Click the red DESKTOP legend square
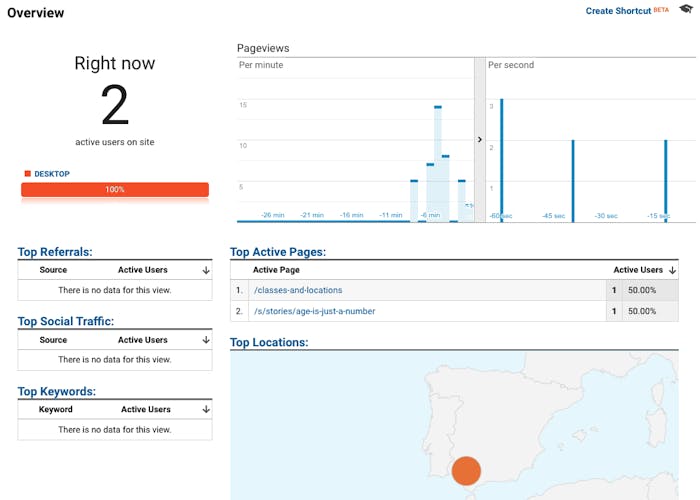700x500 pixels. coord(28,174)
